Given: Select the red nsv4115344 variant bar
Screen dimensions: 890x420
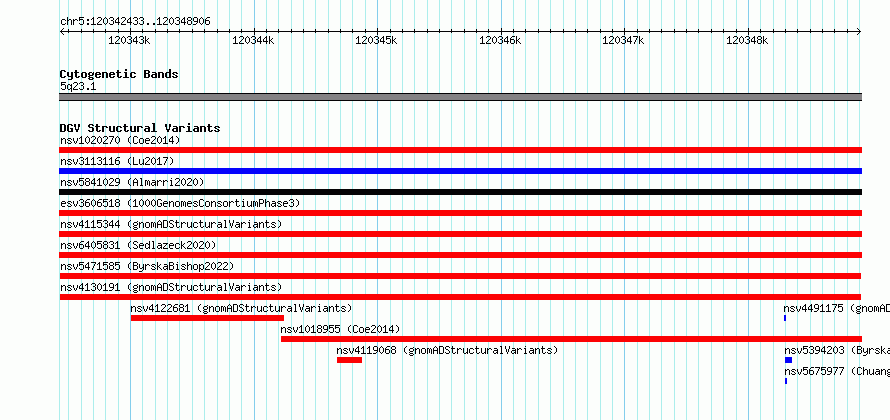Looking at the screenshot, I should pyautogui.click(x=460, y=234).
